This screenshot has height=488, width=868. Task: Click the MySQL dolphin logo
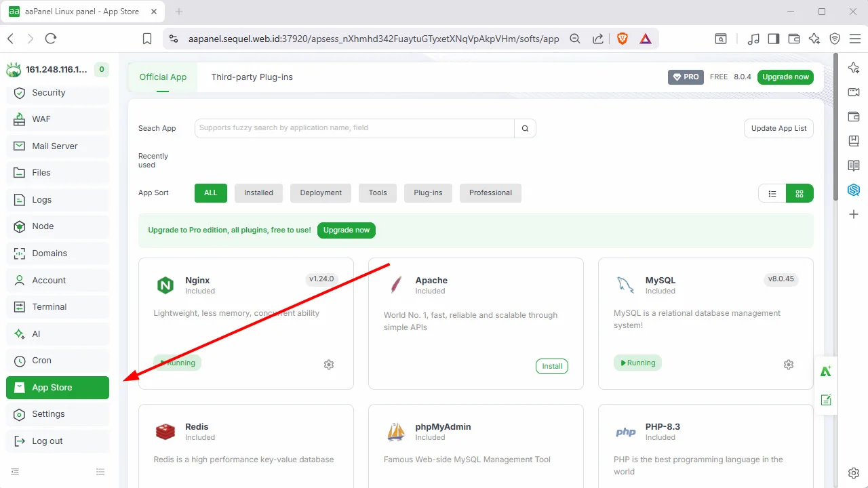coord(625,285)
